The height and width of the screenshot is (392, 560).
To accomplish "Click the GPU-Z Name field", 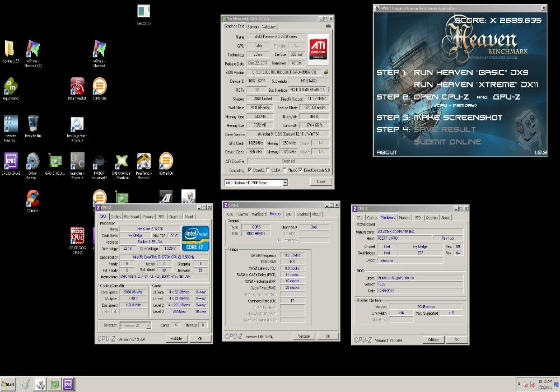I will click(x=277, y=36).
